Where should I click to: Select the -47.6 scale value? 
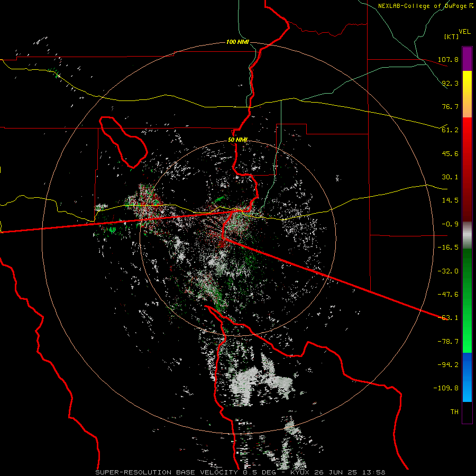click(448, 295)
